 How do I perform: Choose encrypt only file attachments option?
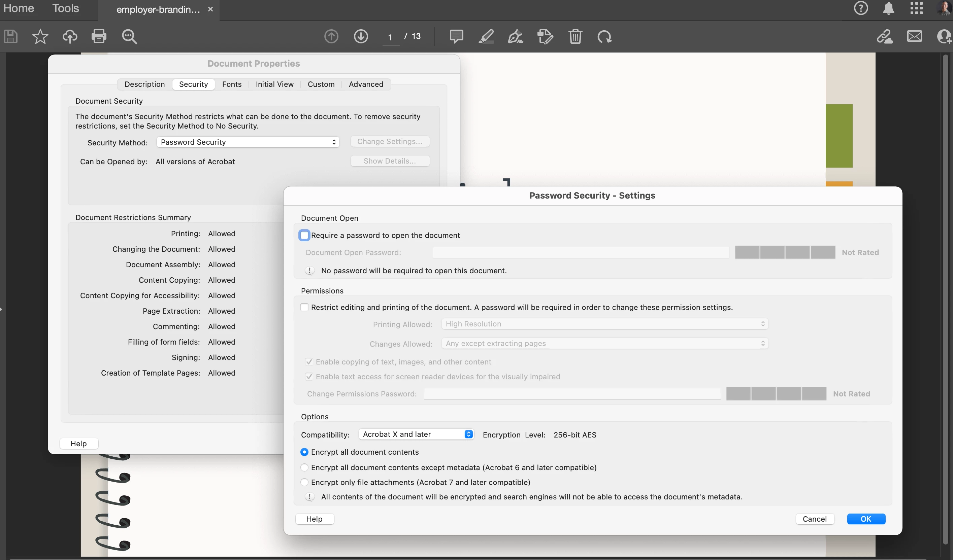(304, 482)
